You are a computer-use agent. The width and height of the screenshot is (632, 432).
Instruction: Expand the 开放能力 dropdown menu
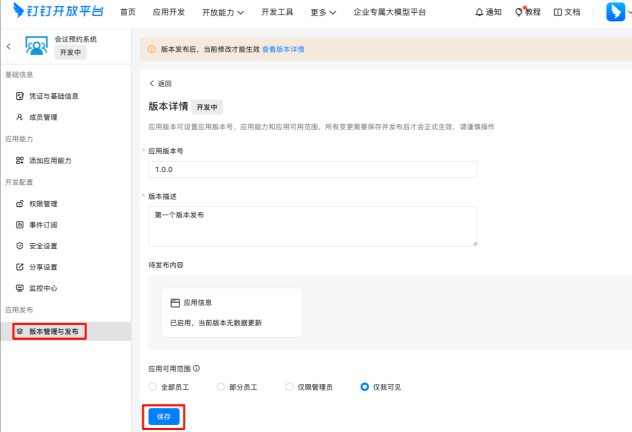tap(222, 13)
